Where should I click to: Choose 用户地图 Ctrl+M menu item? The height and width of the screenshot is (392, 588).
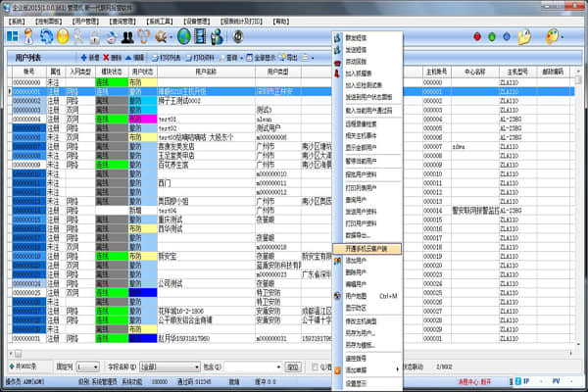[x=367, y=296]
